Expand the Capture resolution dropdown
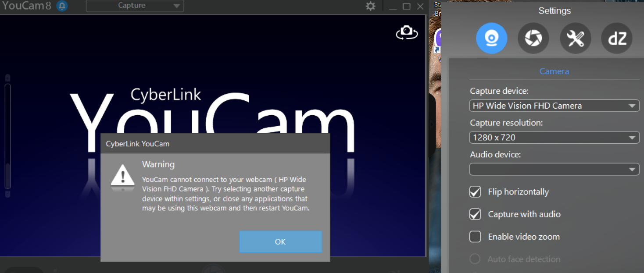 pos(555,137)
